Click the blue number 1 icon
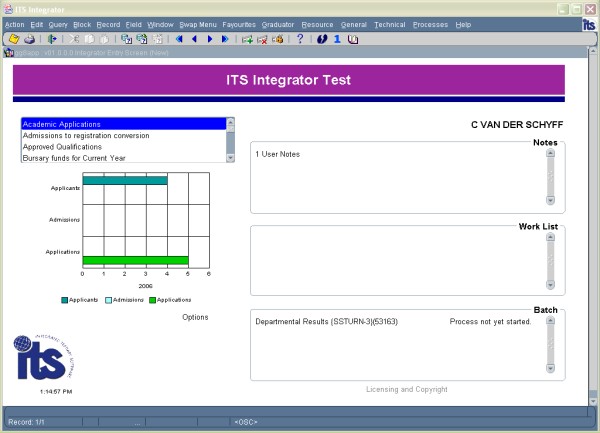Image resolution: width=600 pixels, height=433 pixels. point(337,39)
